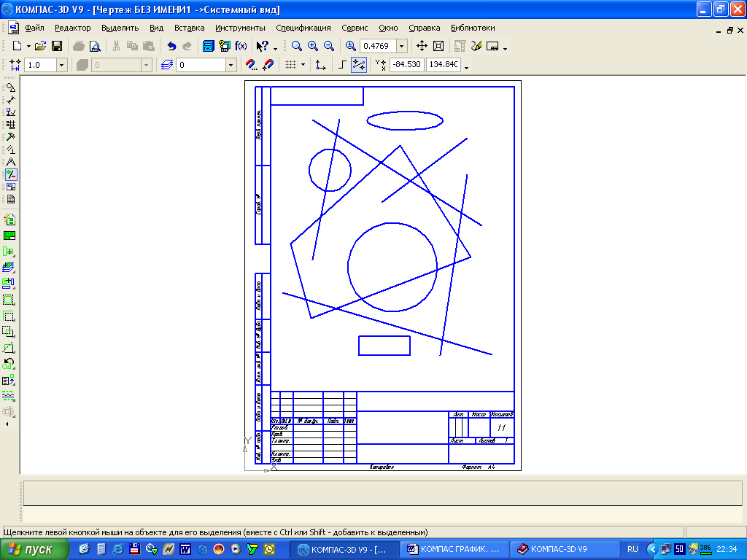Open the Word icon in quick launch
This screenshot has height=560, width=747.
pos(185,550)
